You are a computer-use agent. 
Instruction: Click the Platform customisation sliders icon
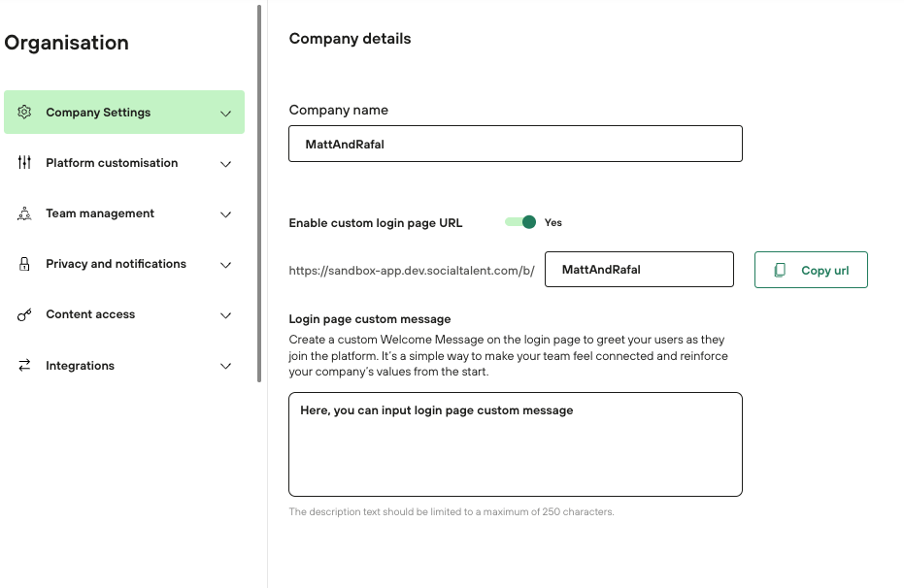[x=25, y=163]
